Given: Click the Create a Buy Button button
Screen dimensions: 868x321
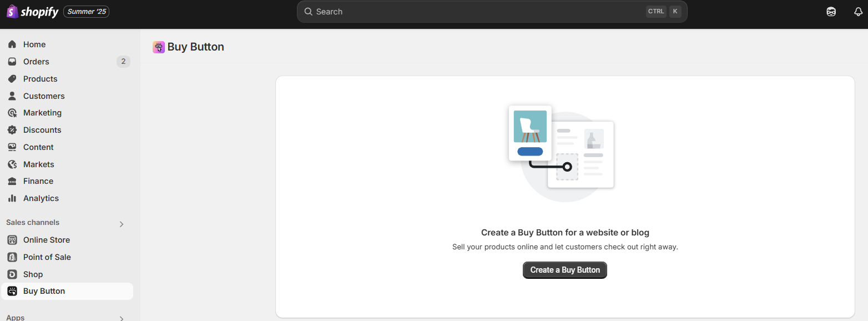Looking at the screenshot, I should 565,270.
